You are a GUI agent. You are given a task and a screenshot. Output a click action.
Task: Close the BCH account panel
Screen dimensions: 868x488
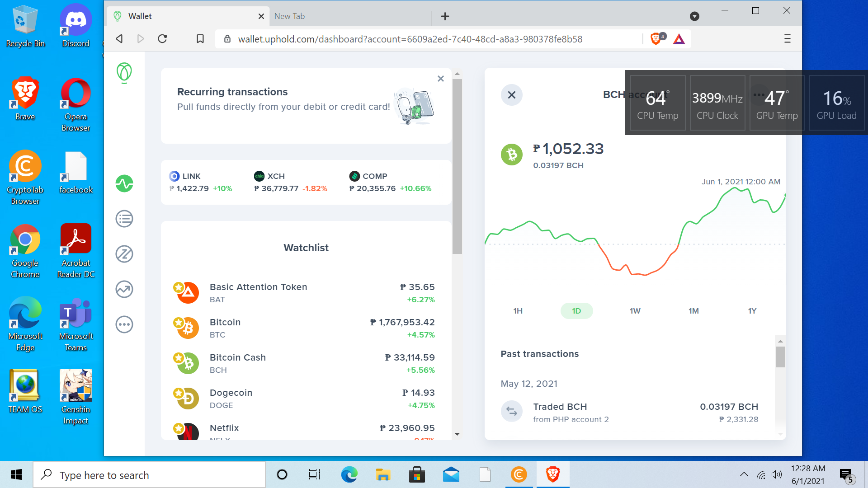(512, 95)
